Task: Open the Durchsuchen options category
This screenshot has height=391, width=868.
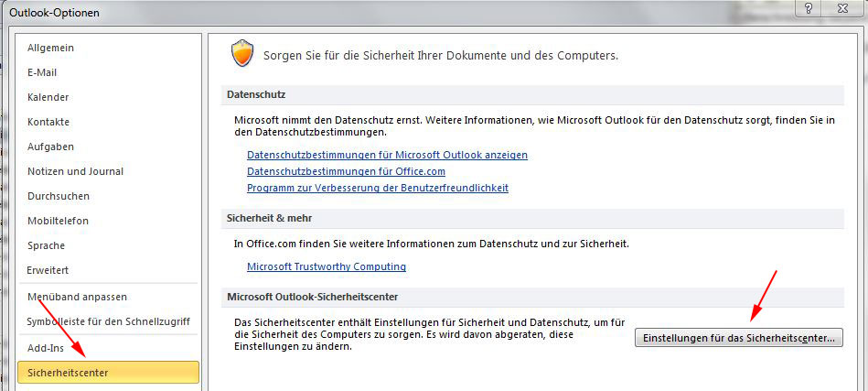Action: [58, 196]
